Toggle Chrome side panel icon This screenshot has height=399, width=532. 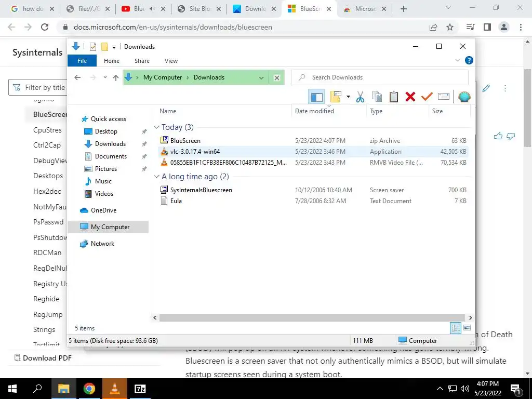(x=487, y=27)
